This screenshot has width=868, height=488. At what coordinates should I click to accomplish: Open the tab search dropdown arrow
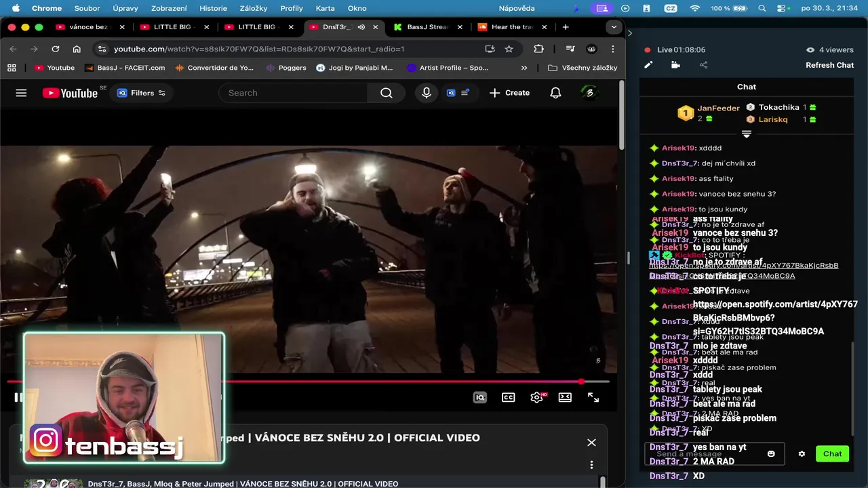tap(614, 27)
